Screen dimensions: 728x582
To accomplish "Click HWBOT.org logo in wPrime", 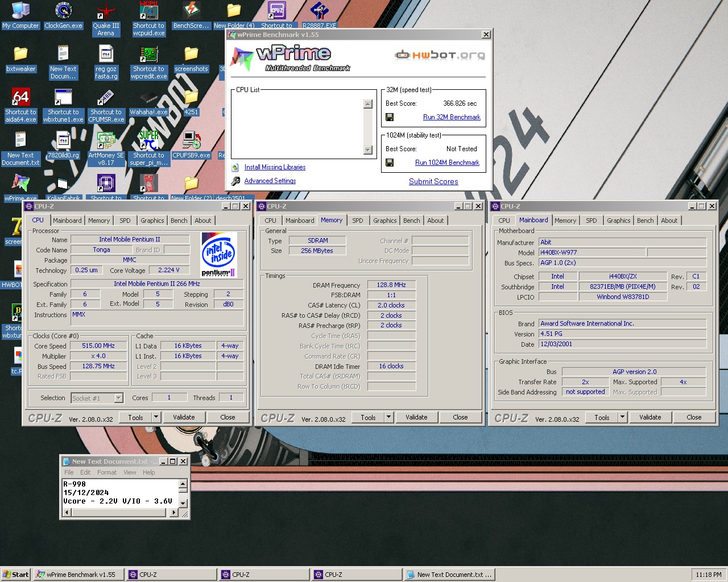I will 440,55.
